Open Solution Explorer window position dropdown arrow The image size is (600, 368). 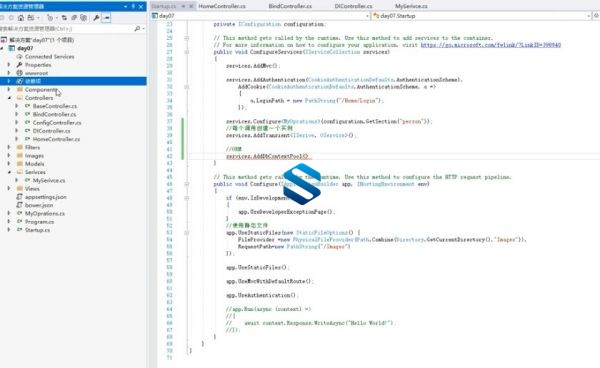click(x=126, y=7)
